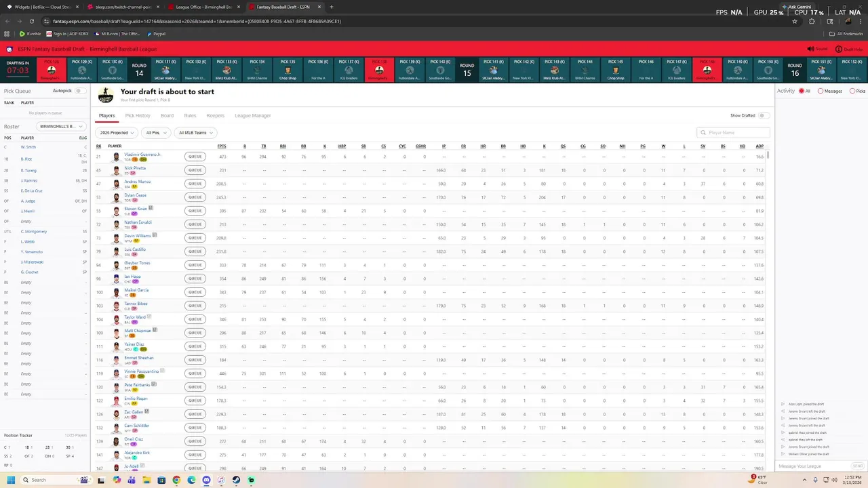Toggle the Autopick switch
This screenshot has height=488, width=868.
(x=80, y=91)
